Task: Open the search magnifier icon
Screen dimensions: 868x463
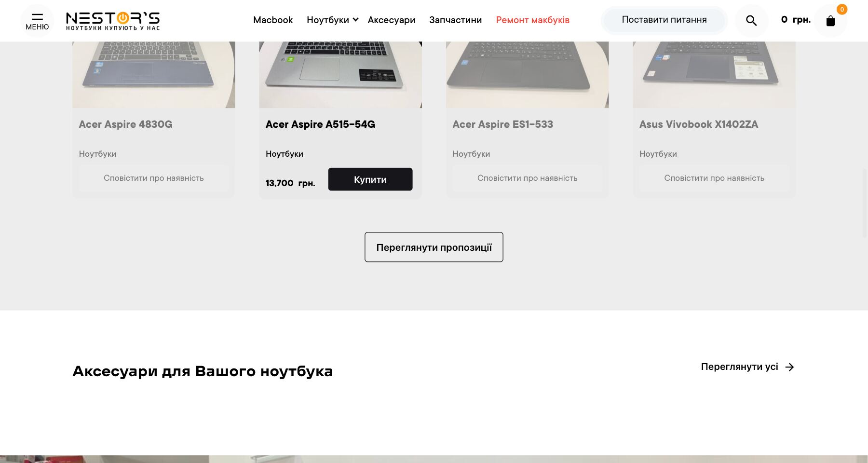Action: click(x=751, y=21)
